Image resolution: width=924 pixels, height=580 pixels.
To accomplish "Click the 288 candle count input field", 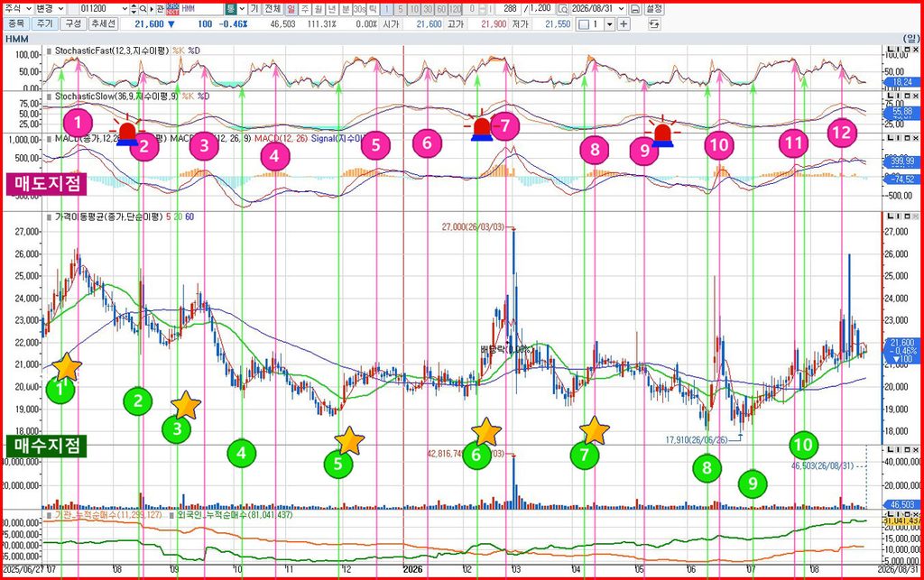I will coord(508,9).
